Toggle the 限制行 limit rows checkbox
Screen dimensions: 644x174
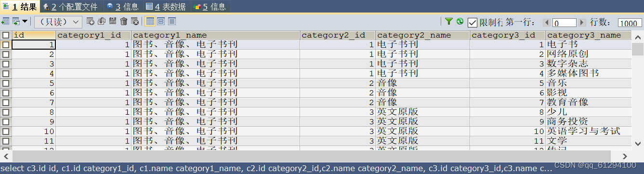pyautogui.click(x=473, y=22)
